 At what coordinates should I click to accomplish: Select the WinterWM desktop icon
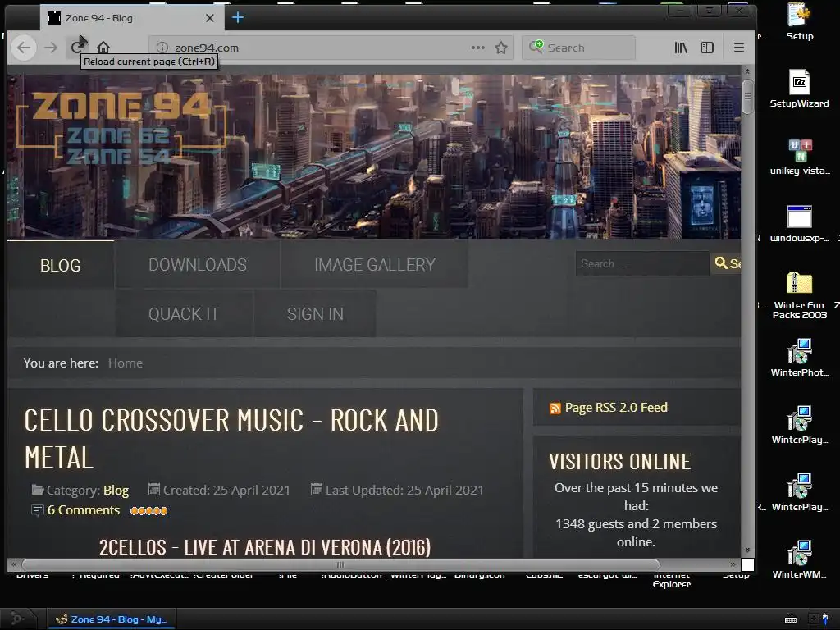click(x=799, y=559)
